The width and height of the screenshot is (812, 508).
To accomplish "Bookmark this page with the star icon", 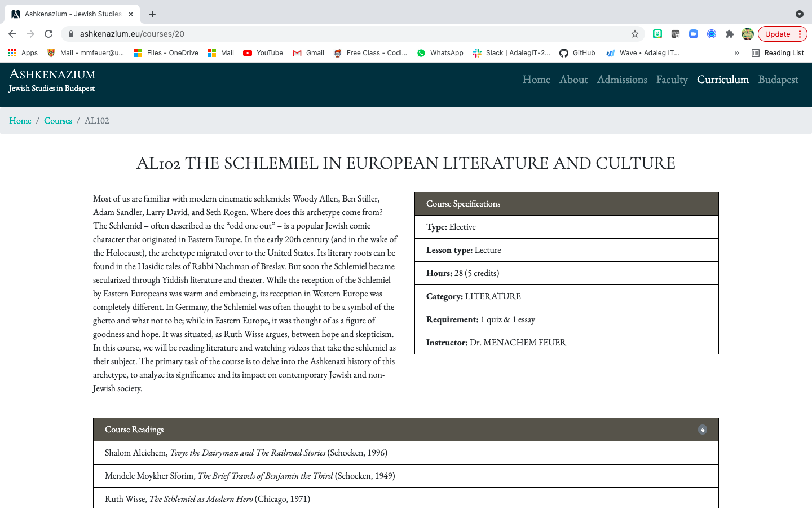I will tap(635, 34).
